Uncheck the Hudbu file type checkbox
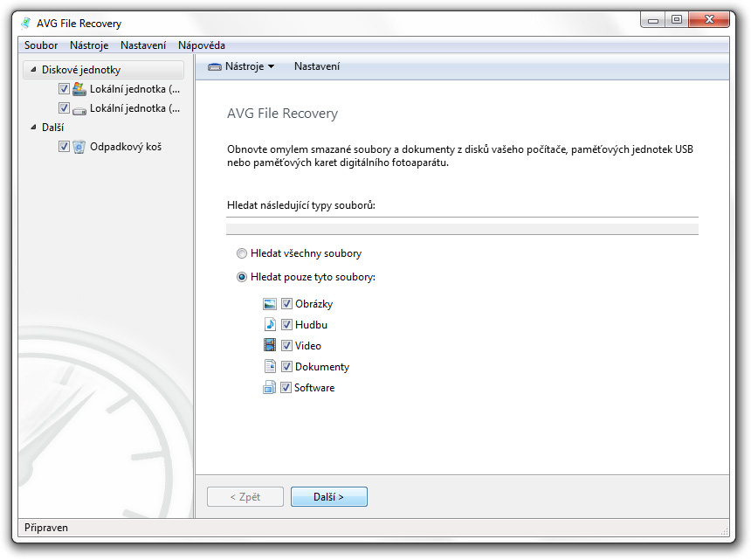The height and width of the screenshot is (560, 751). pyautogui.click(x=286, y=325)
